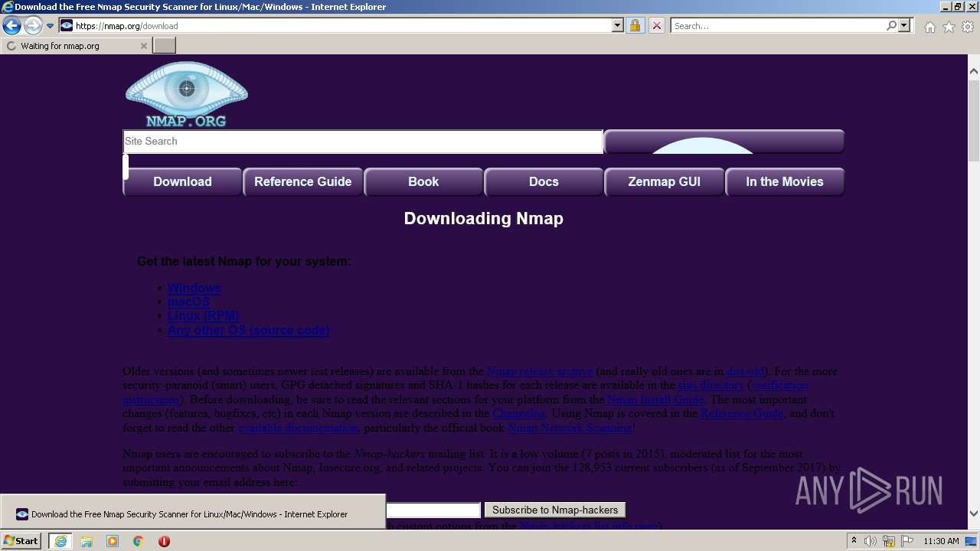Click the Action Center flag tray icon
Screen dimensions: 980x551
[x=907, y=541]
